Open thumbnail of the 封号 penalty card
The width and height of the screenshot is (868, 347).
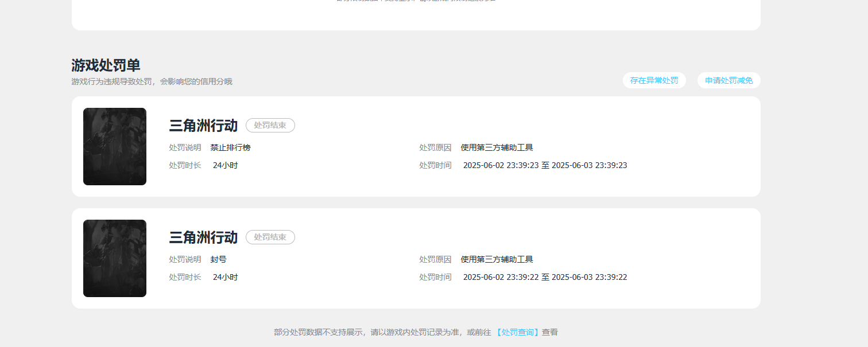(x=115, y=258)
